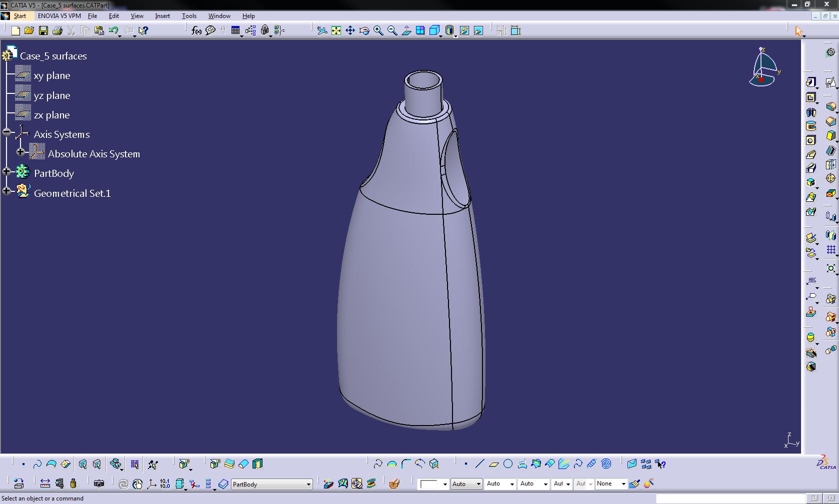Screen dimensions: 839x504
Task: Click the compass in viewport corner
Action: (x=763, y=67)
